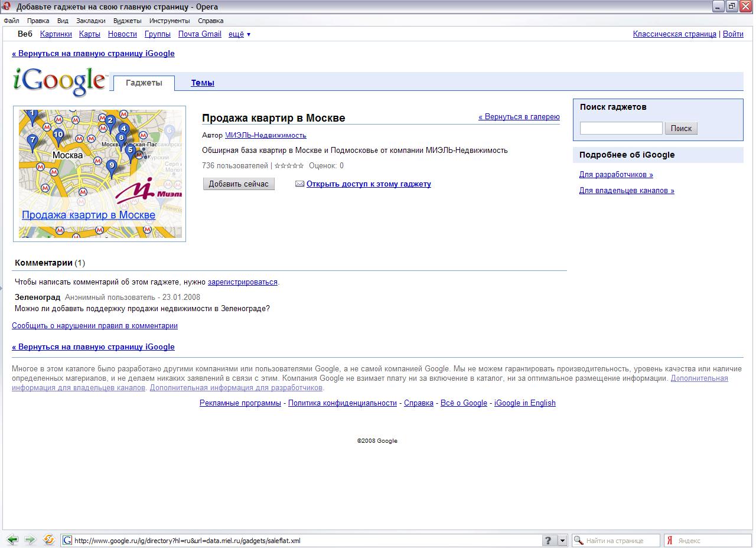The width and height of the screenshot is (756, 549).
Task: Click Вернуться на главную страницу link above logo
Action: coord(93,54)
